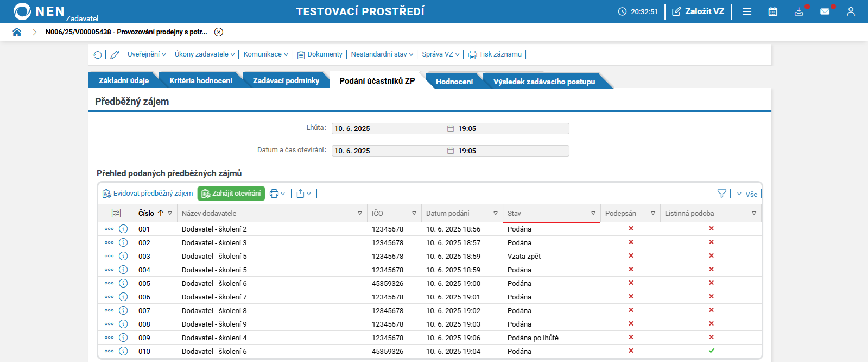
Task: Show info for row 001
Action: click(123, 229)
